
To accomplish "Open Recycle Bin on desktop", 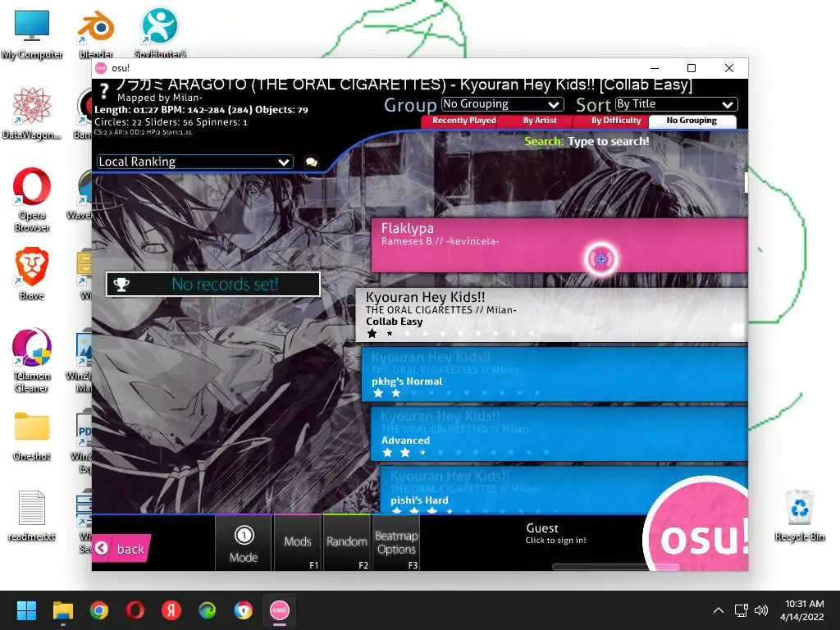I will [x=799, y=515].
